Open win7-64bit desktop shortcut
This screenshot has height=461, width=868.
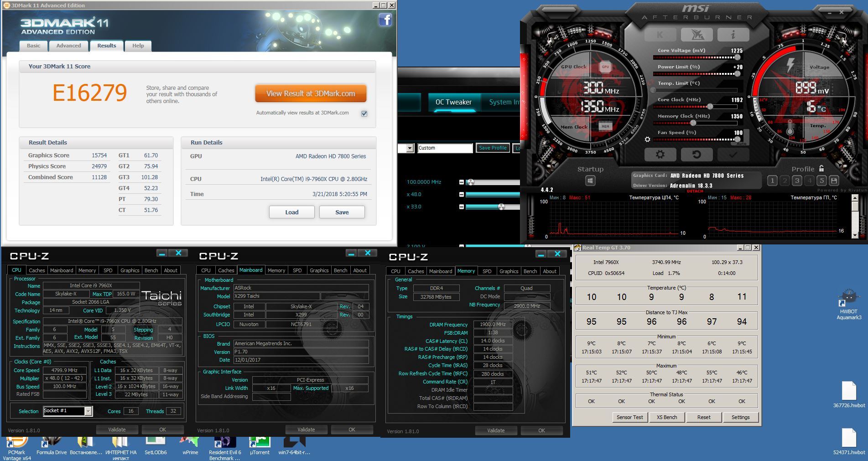[x=294, y=447]
